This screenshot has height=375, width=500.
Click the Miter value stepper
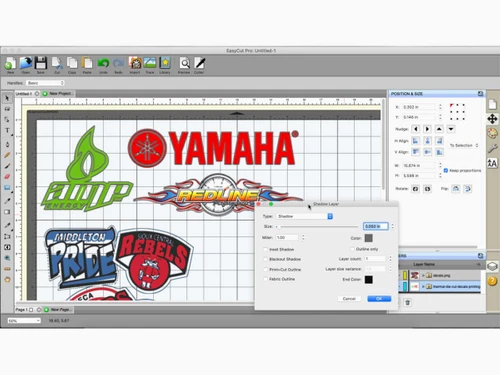point(303,237)
